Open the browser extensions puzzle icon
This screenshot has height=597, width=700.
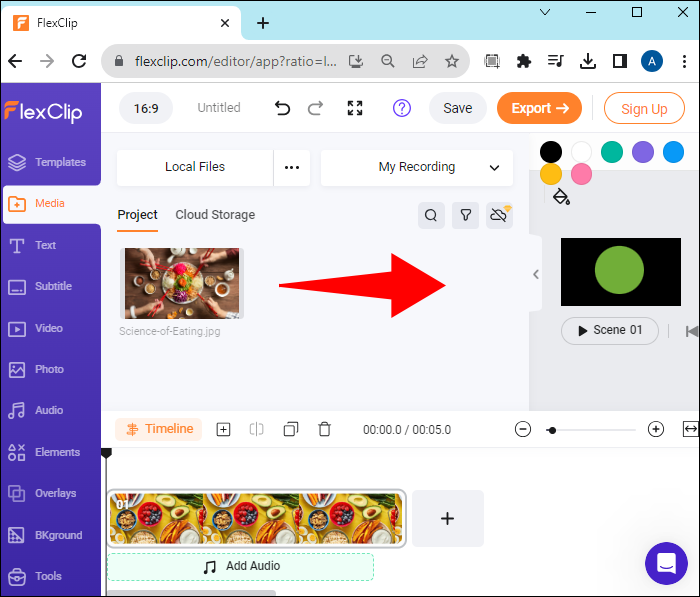(x=524, y=61)
